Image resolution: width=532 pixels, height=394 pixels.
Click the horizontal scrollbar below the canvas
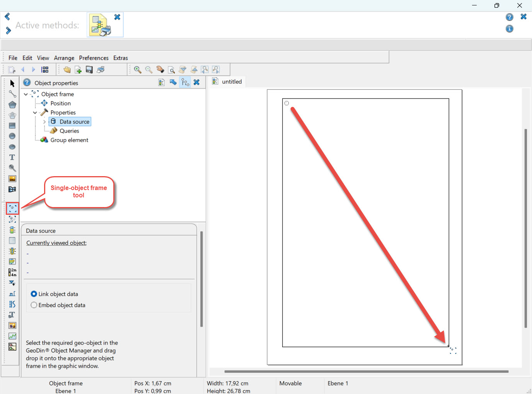click(366, 372)
